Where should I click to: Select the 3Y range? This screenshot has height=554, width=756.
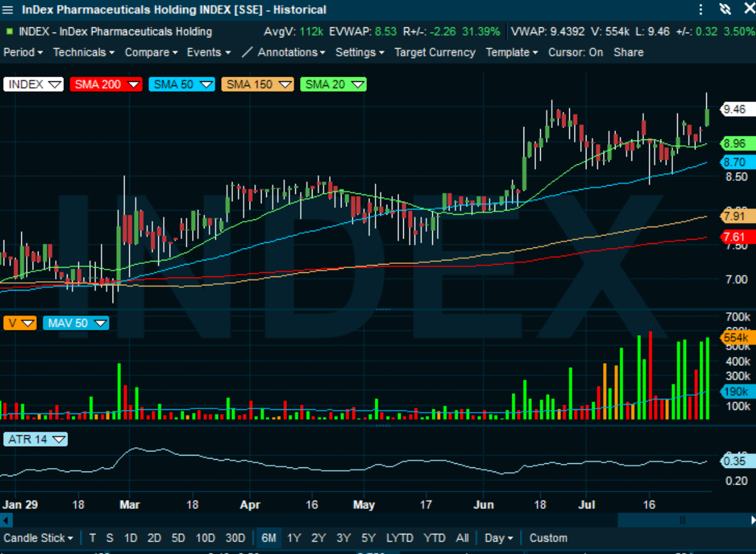(343, 538)
